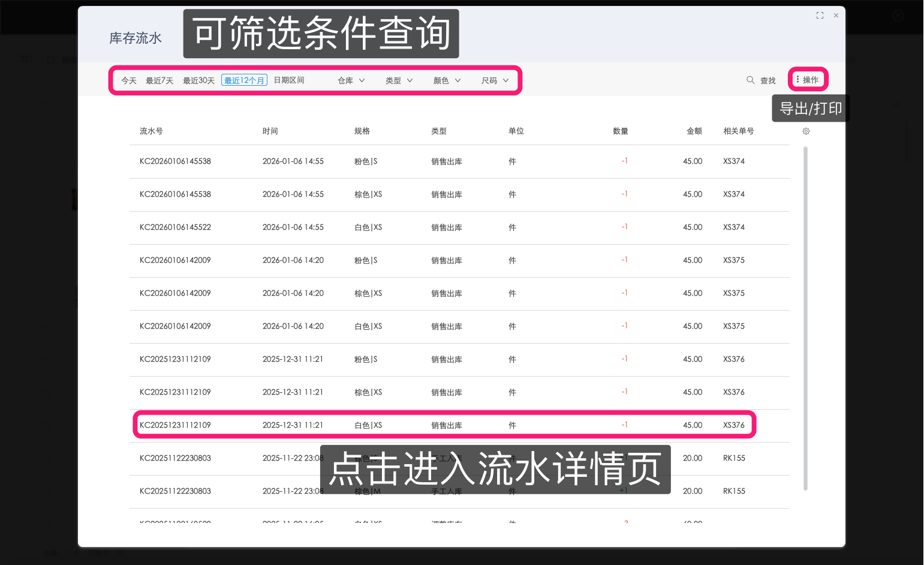This screenshot has height=565, width=924.
Task: Click the 数量 column header
Action: click(621, 131)
